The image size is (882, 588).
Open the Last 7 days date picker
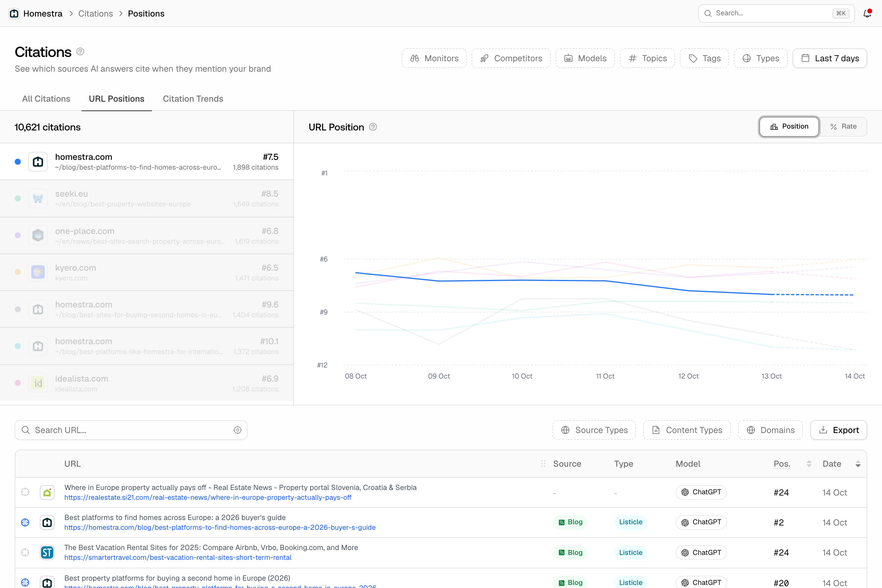[830, 58]
